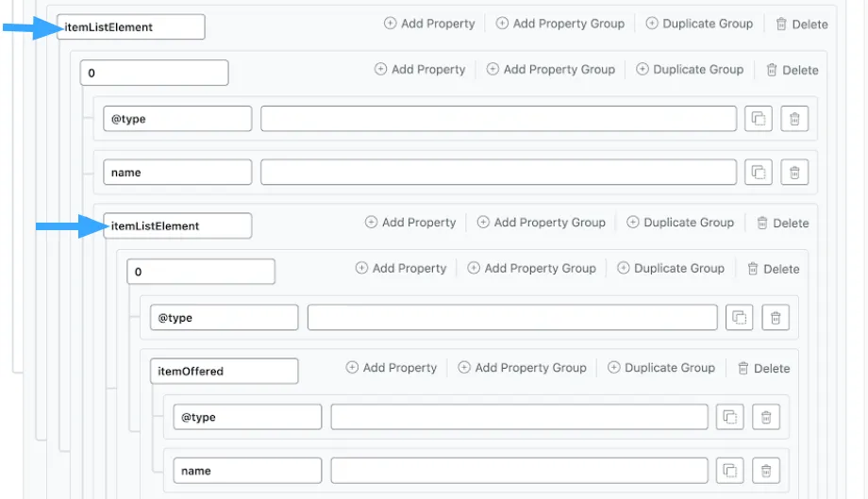Edit the name key field inside itemOffered
Screen dimensions: 868x499
pyautogui.click(x=247, y=471)
